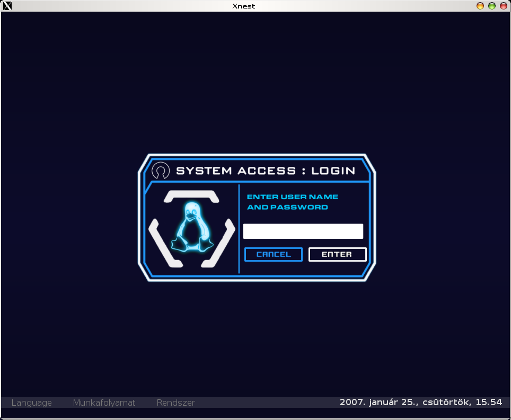
Task: Open the Rendszer system menu
Action: click(x=175, y=403)
